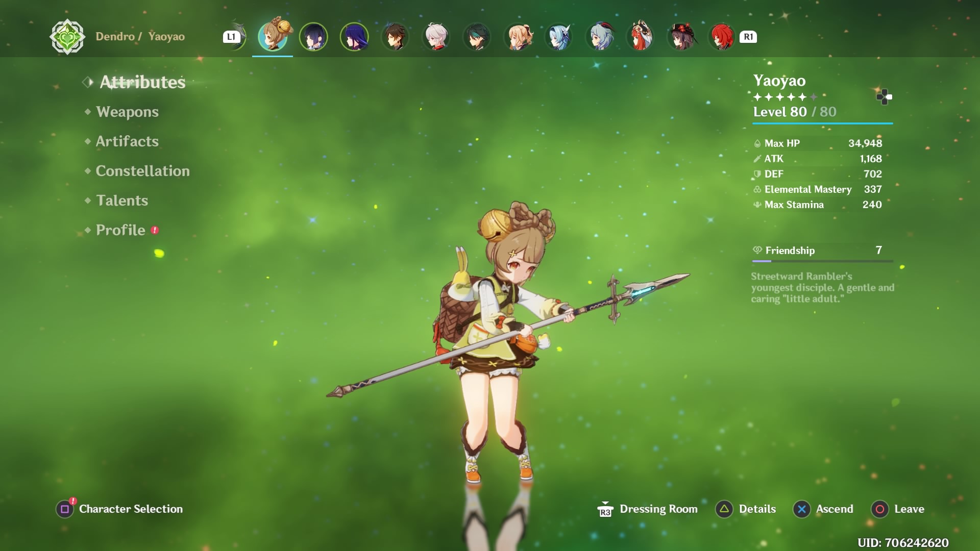Click the Friendship level number '7'
980x551 pixels.
click(x=878, y=250)
